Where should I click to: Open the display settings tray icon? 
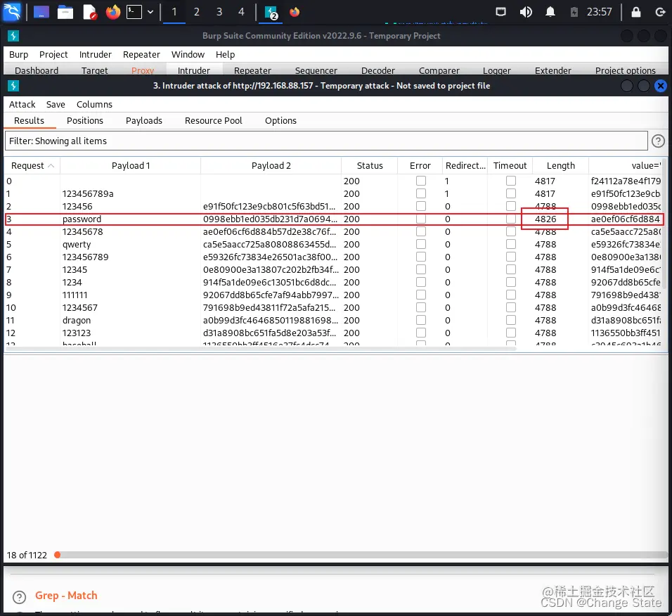coord(500,11)
